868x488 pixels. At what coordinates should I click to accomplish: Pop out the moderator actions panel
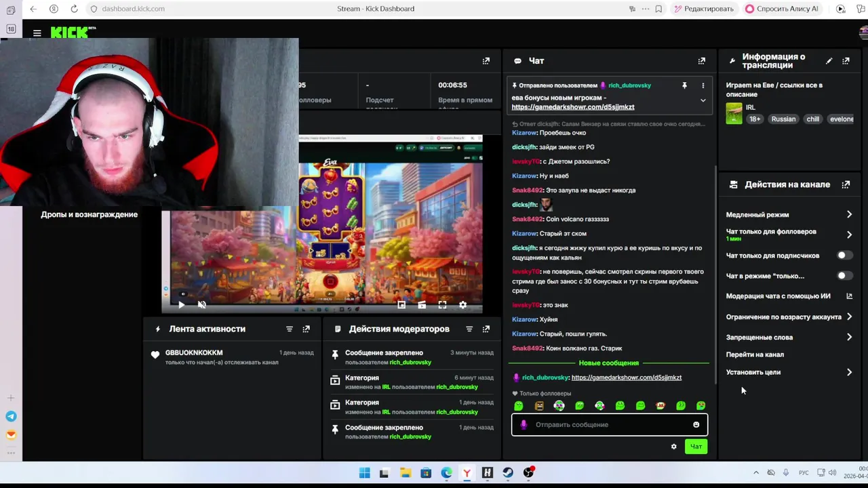tap(486, 329)
